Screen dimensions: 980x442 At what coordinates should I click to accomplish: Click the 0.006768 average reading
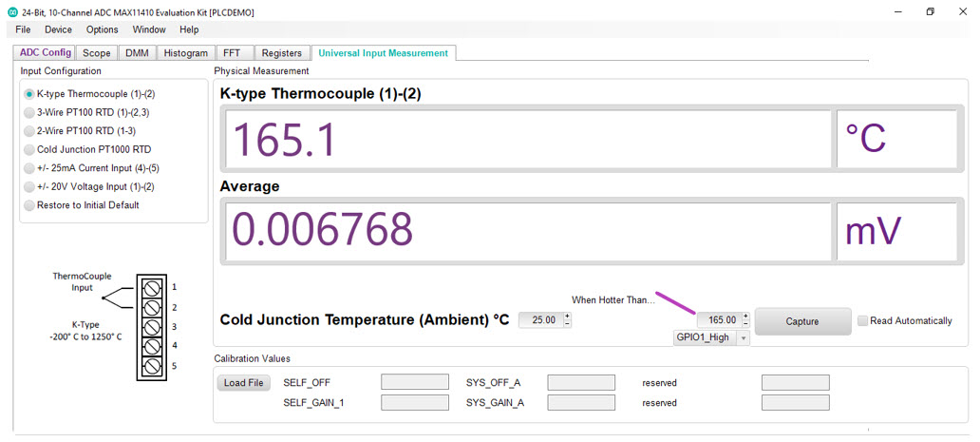(527, 232)
